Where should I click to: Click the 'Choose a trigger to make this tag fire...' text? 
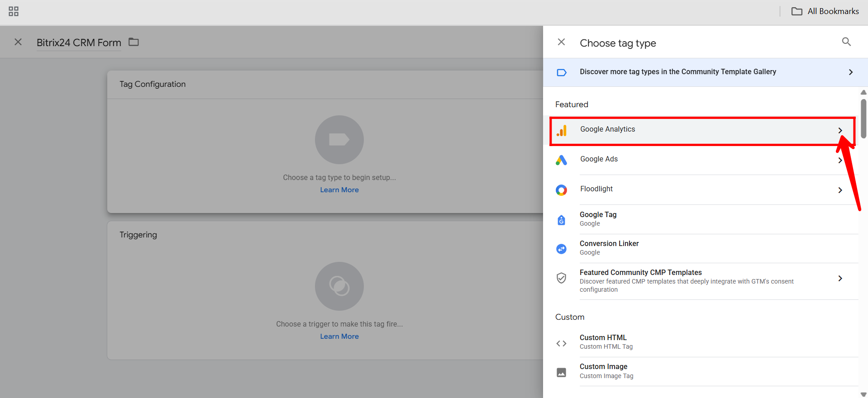pos(339,324)
